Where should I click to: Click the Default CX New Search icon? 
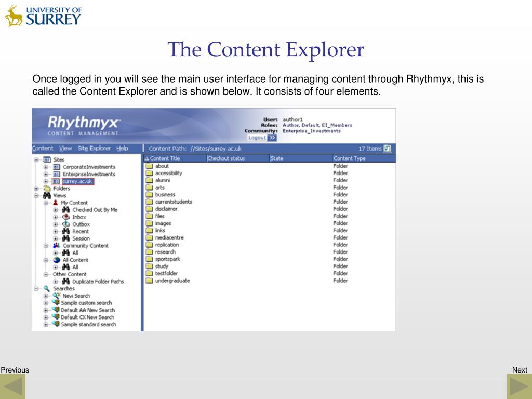point(56,317)
